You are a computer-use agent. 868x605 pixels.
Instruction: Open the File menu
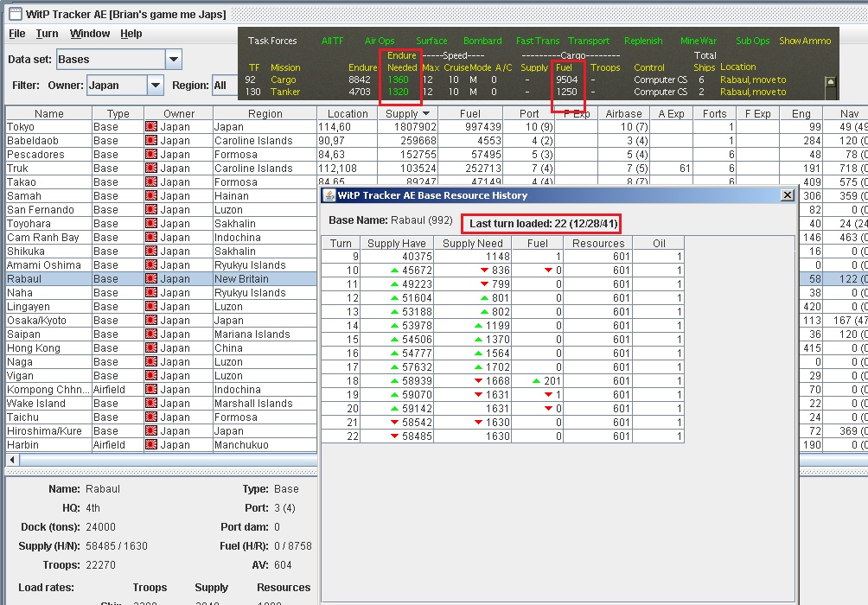coord(17,34)
